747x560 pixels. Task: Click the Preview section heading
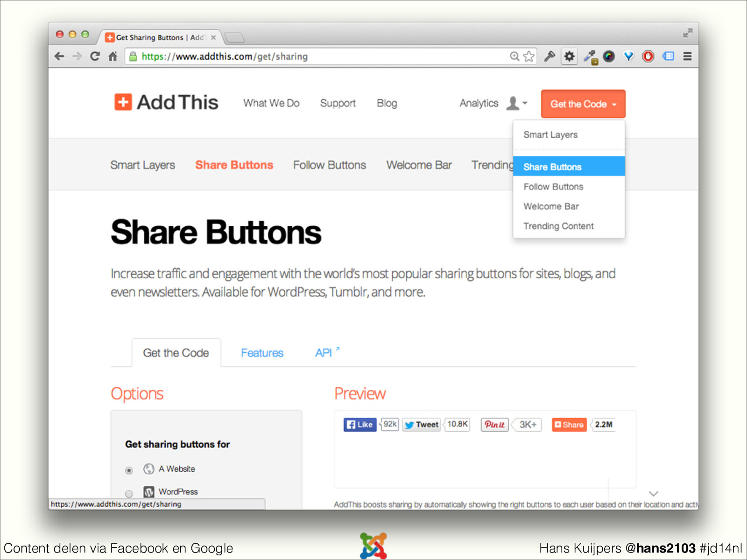(x=360, y=394)
